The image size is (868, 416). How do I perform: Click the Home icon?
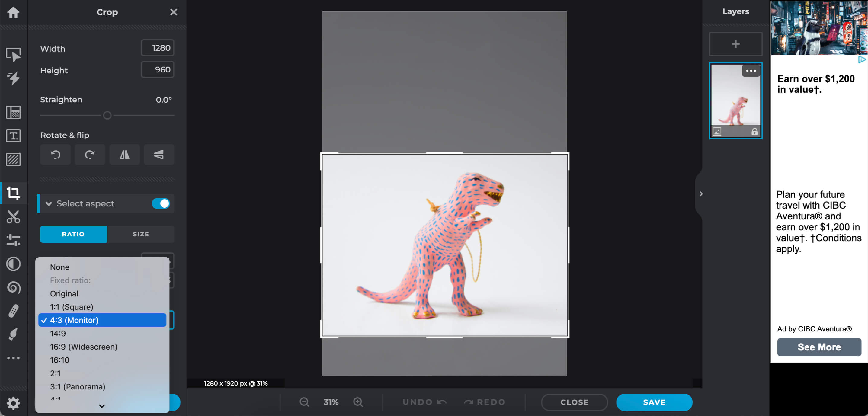(x=13, y=12)
